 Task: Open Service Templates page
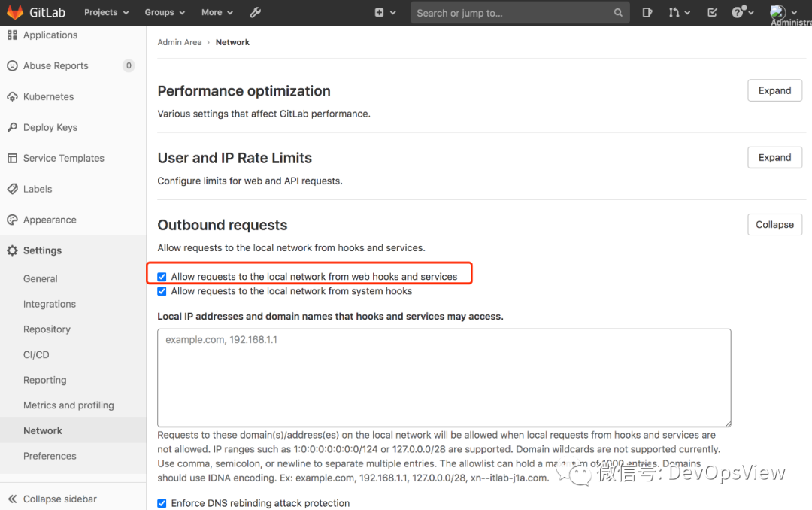pos(64,158)
